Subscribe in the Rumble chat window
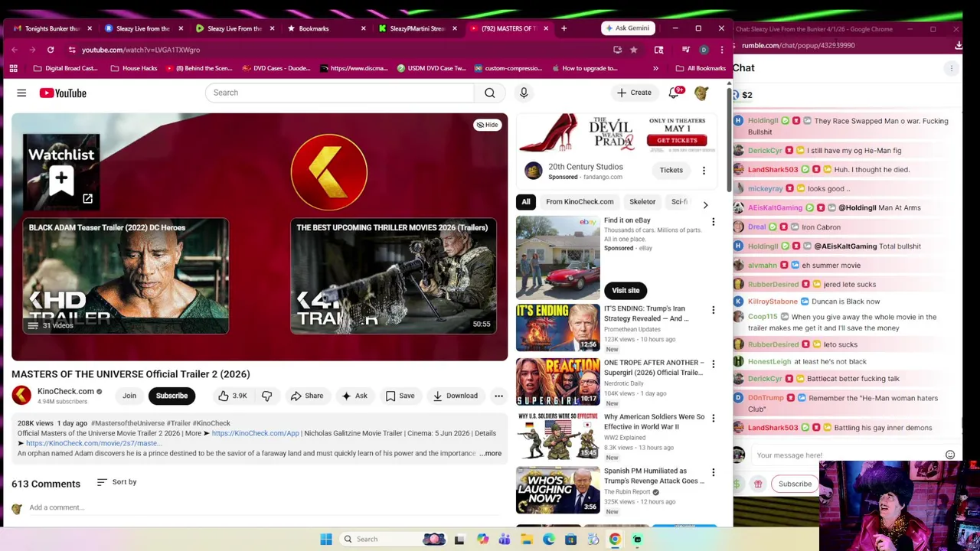Viewport: 980px width, 551px height. (795, 484)
